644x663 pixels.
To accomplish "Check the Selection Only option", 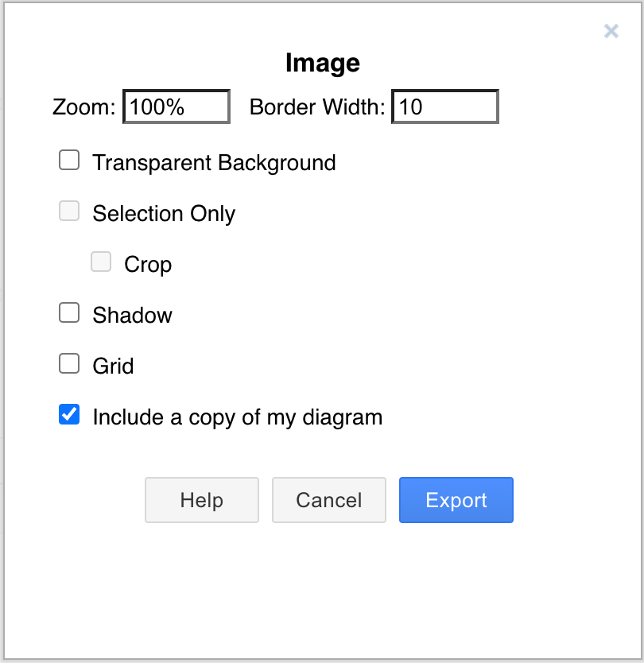I will pos(69,211).
